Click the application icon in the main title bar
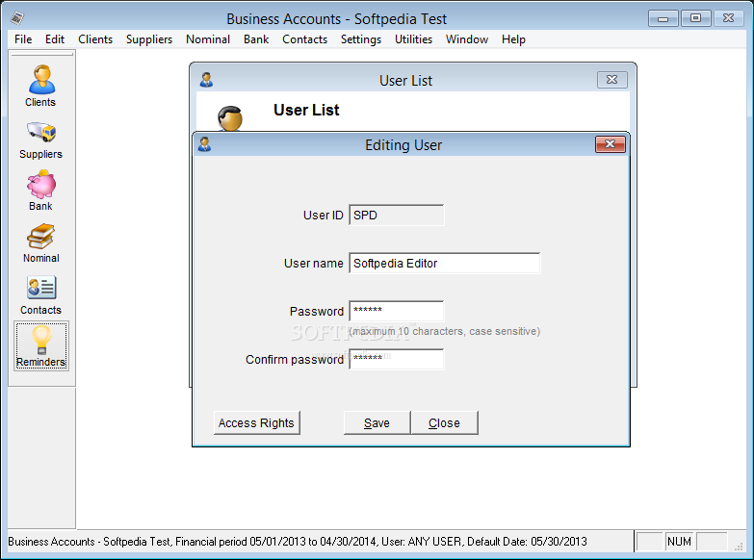The image size is (754, 560). point(17,18)
